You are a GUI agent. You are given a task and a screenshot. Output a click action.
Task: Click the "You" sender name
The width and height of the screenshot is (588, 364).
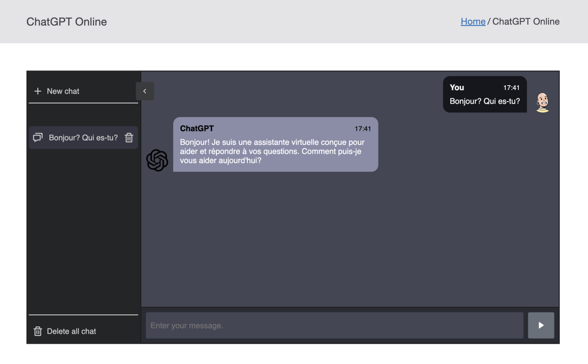457,87
